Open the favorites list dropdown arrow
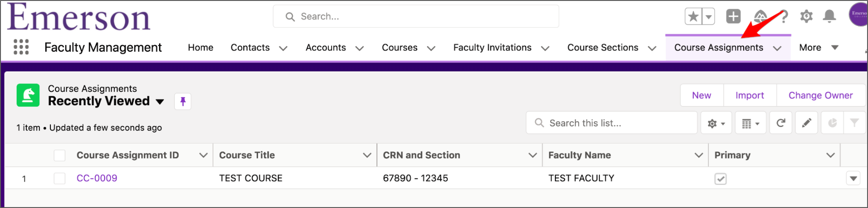The width and height of the screenshot is (868, 208). tap(708, 17)
